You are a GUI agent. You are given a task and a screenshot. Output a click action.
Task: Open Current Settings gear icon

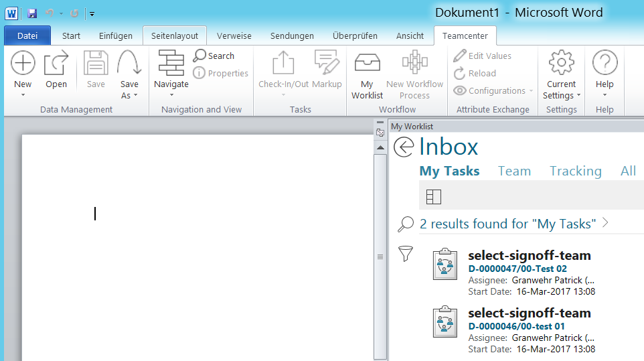pos(561,64)
